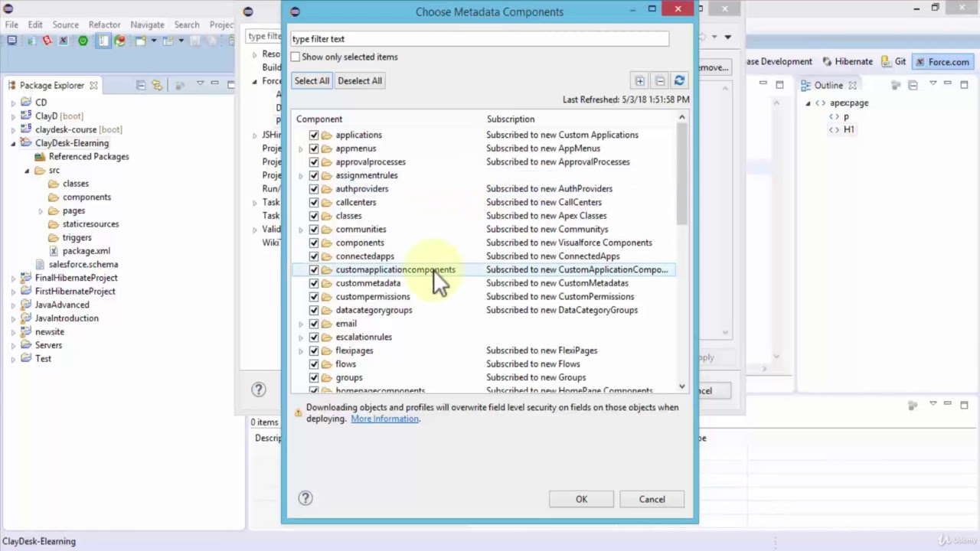Confirm with the OK button
The image size is (980, 551).
tap(581, 499)
